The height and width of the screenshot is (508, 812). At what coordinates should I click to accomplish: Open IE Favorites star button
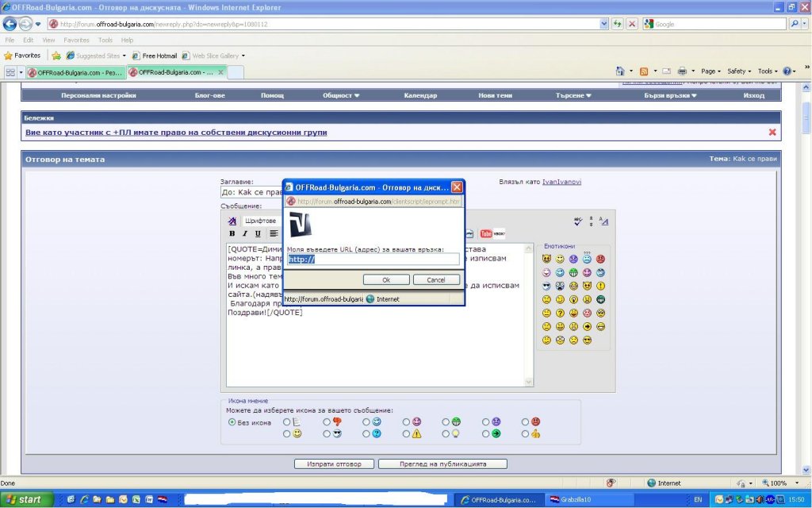point(22,56)
